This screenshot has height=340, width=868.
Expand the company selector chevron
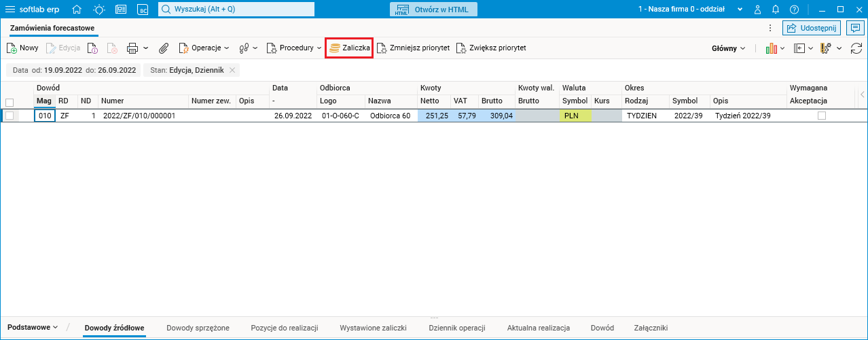pyautogui.click(x=740, y=10)
